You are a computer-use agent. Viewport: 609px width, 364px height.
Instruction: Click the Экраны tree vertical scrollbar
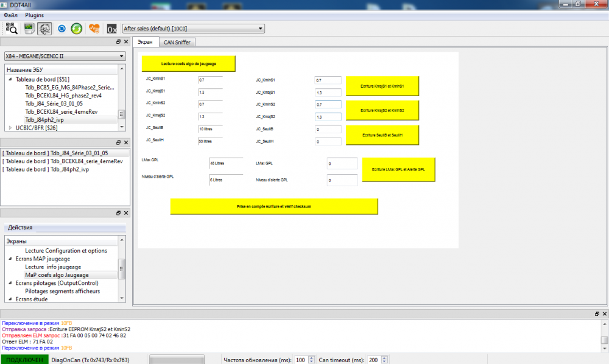[x=122, y=268]
